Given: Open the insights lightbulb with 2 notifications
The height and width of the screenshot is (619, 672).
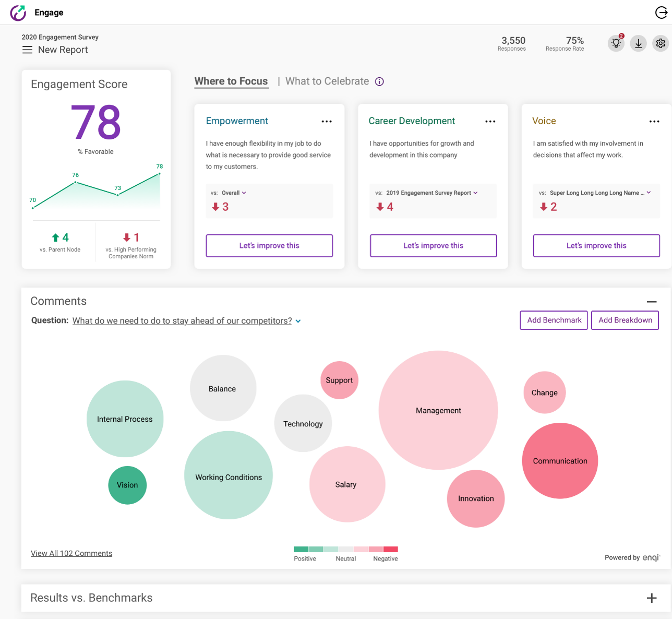Looking at the screenshot, I should (x=616, y=43).
